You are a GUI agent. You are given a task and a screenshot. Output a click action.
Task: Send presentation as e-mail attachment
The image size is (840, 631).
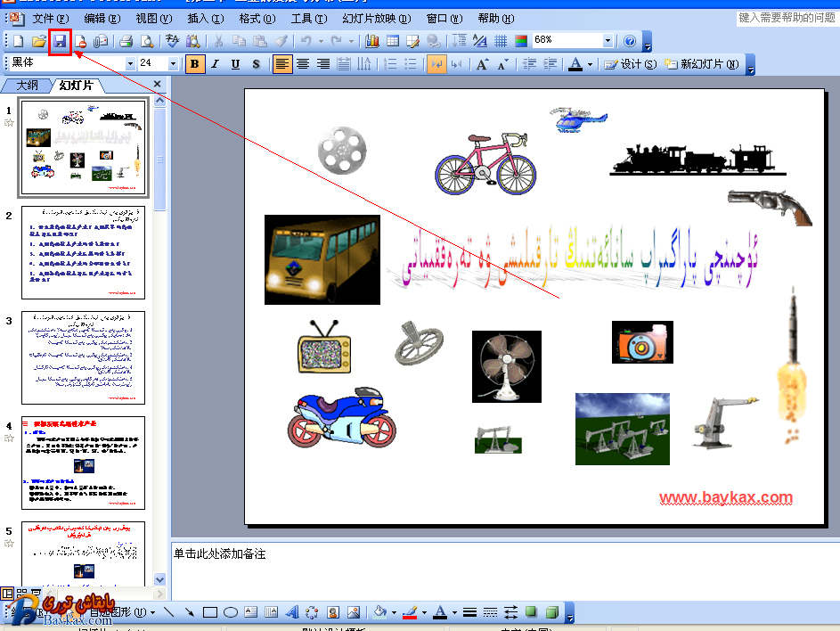point(101,41)
